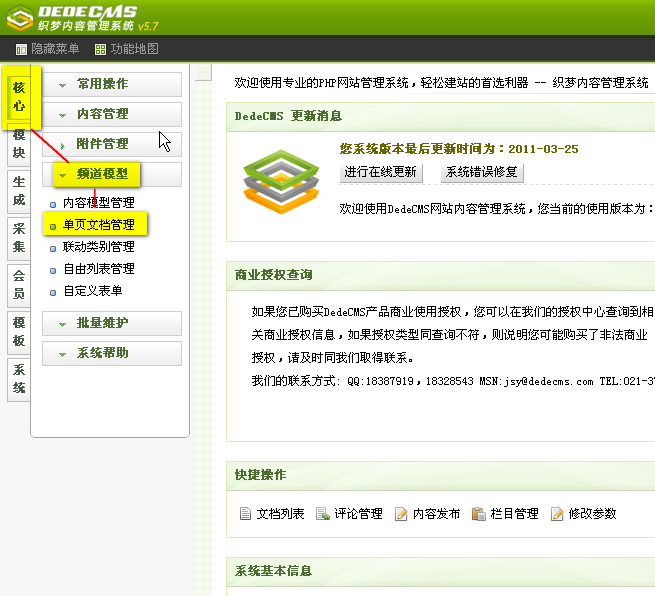655x596 pixels.
Task: Select the 核心 vertical tab
Action: click(19, 96)
